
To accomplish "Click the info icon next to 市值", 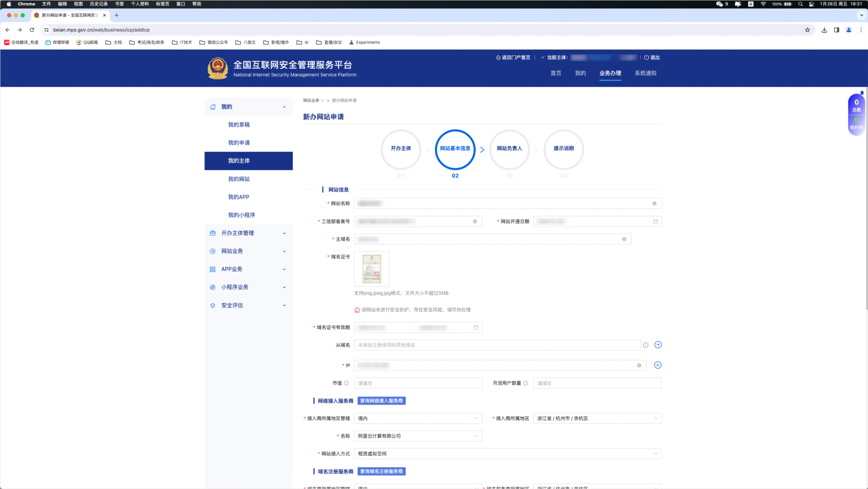I will pos(346,383).
